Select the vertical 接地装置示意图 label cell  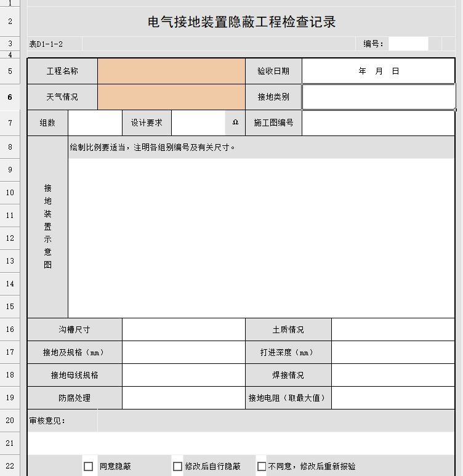click(47, 227)
